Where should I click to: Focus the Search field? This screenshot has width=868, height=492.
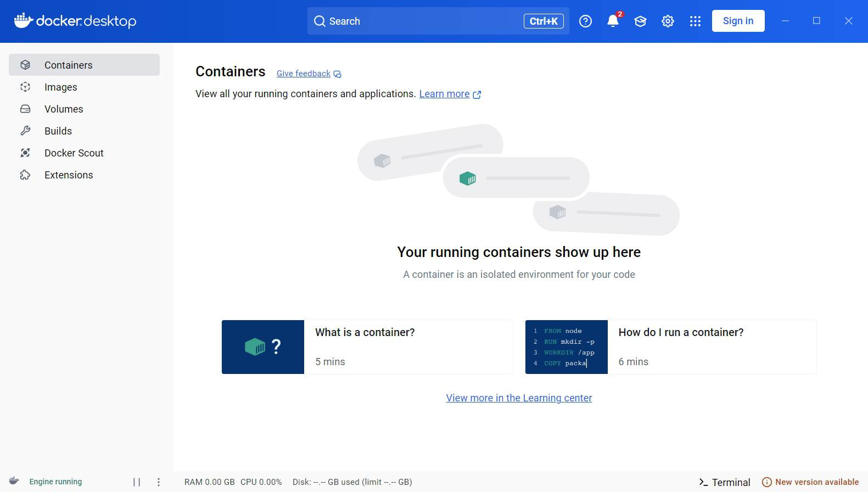click(438, 21)
